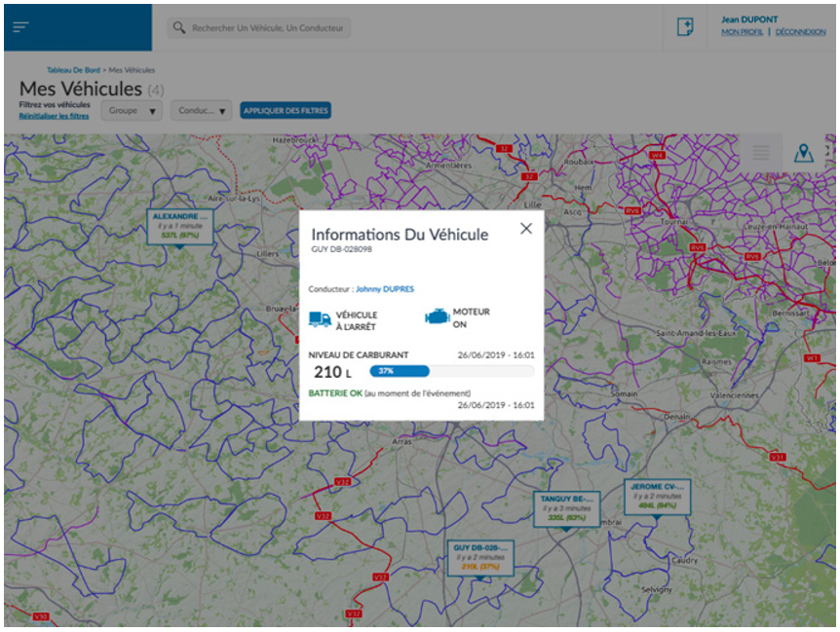Open the add document notes icon
840x632 pixels.
(685, 27)
